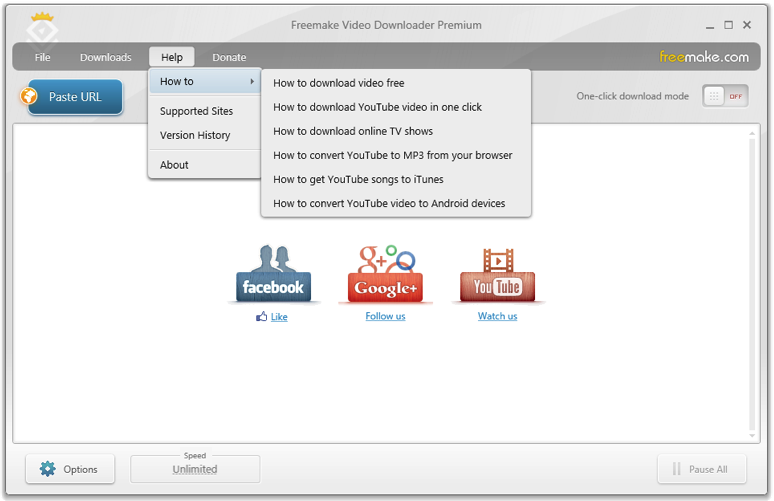Click the Pause All button
The width and height of the screenshot is (774, 501).
click(701, 469)
